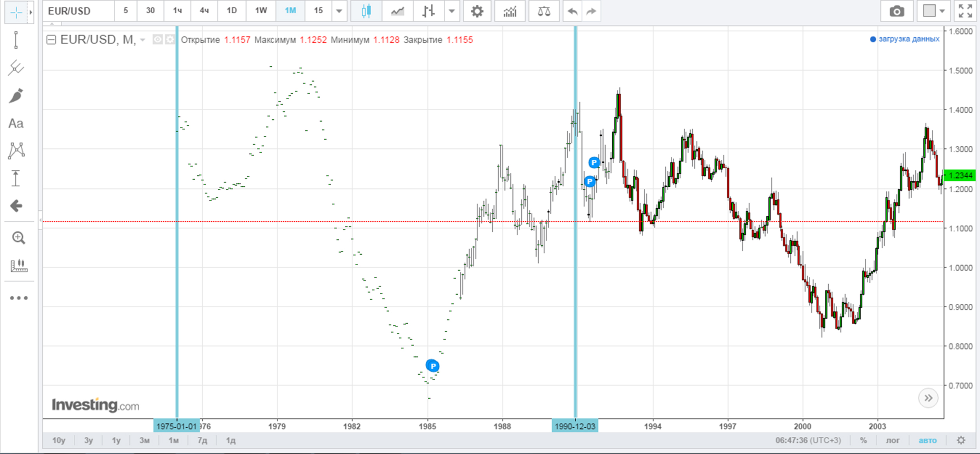Redo the chart action

pos(591,11)
